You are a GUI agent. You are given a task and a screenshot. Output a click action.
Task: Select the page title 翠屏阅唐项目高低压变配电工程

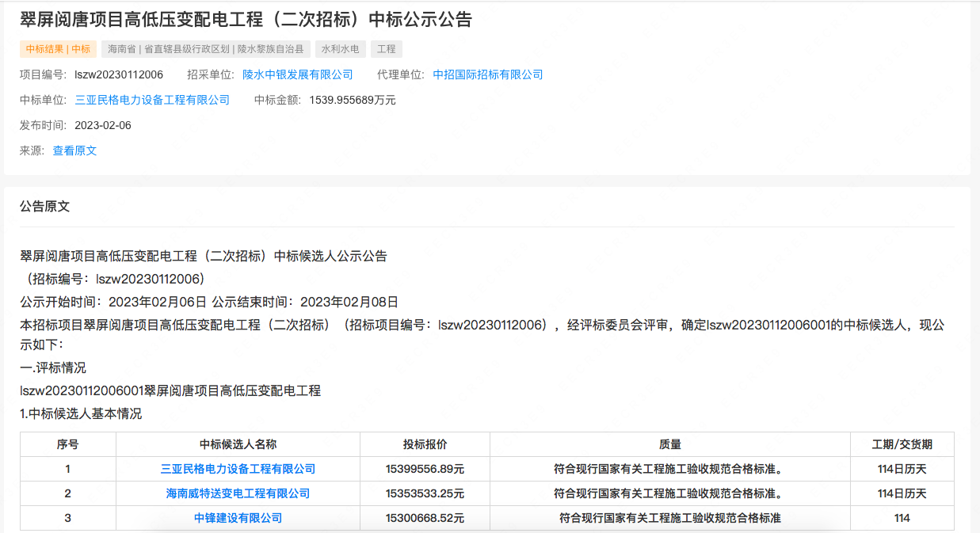pyautogui.click(x=246, y=20)
